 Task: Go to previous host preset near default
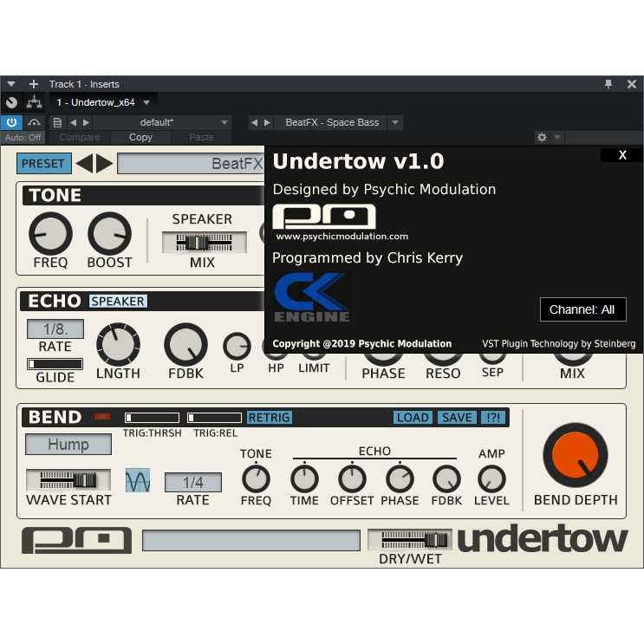point(73,122)
